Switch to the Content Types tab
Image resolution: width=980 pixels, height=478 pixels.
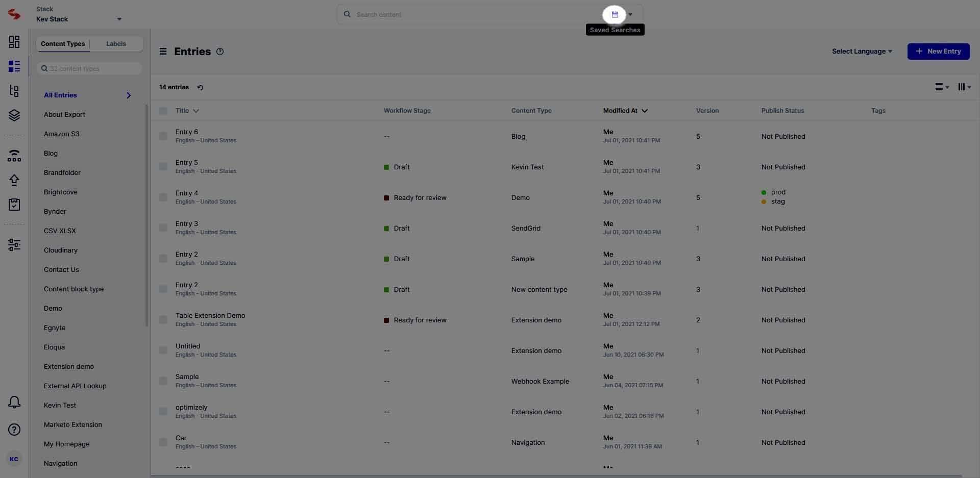[x=63, y=44]
